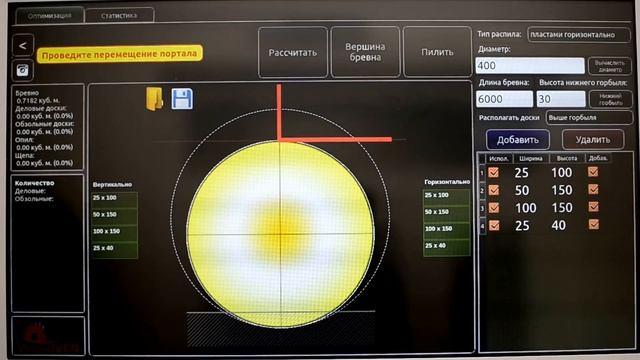Toggle Добав. checkbox for row 25 x 40
640x360 pixels.
593,224
